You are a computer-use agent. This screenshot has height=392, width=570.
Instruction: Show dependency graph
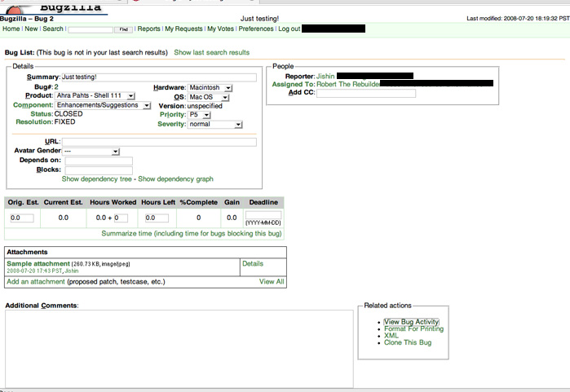tap(175, 179)
